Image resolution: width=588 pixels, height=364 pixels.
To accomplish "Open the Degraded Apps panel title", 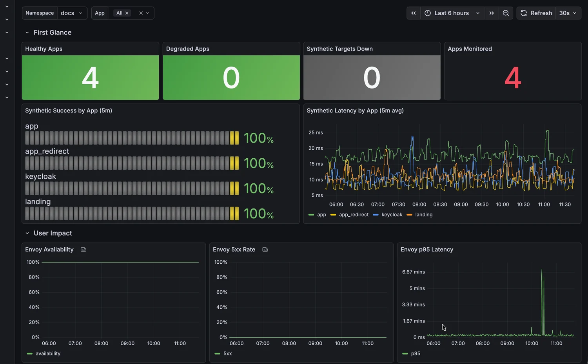I will pos(188,49).
